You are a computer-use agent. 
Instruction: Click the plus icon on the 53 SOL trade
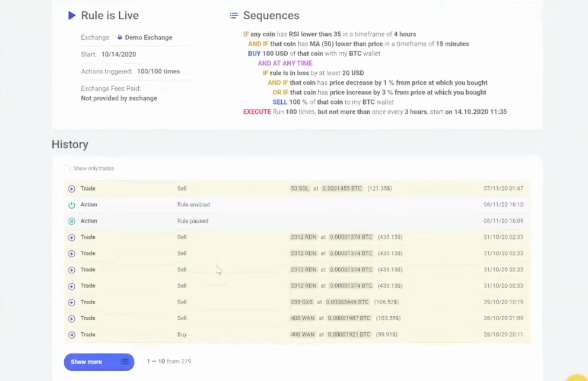tap(71, 189)
